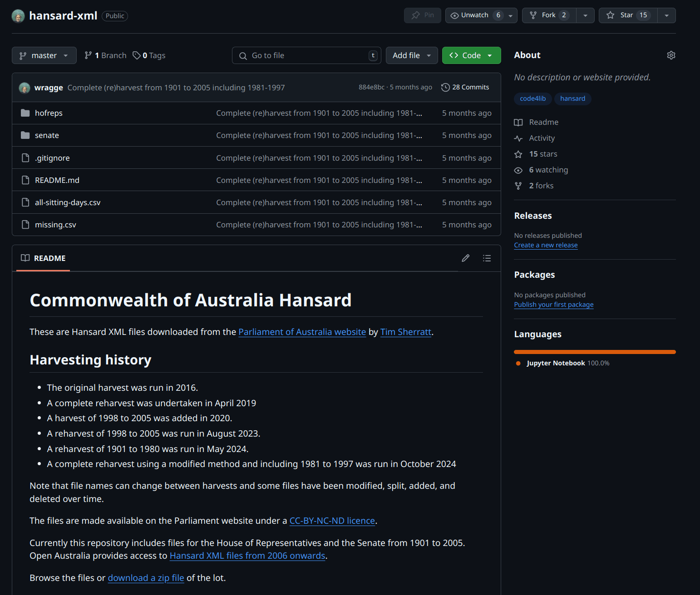Viewport: 700px width, 595px height.
Task: Focus the Go to file search field
Action: pos(306,55)
